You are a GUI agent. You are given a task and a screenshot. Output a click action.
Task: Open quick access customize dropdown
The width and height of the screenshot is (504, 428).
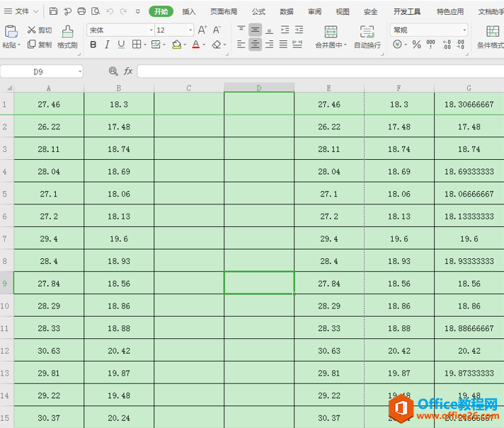click(138, 11)
